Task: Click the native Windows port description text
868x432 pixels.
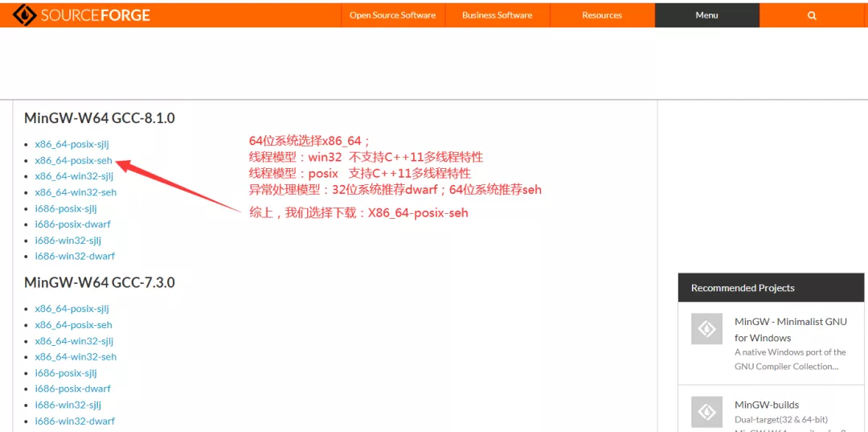Action: coord(790,360)
